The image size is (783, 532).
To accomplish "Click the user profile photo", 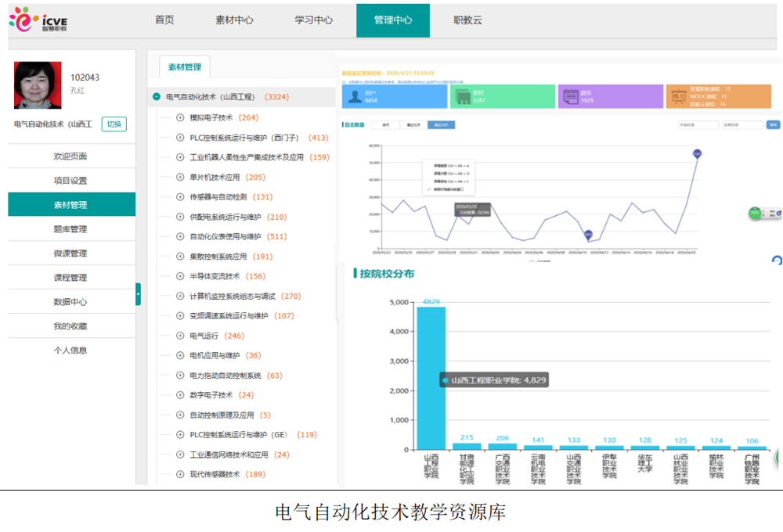I will tap(38, 84).
